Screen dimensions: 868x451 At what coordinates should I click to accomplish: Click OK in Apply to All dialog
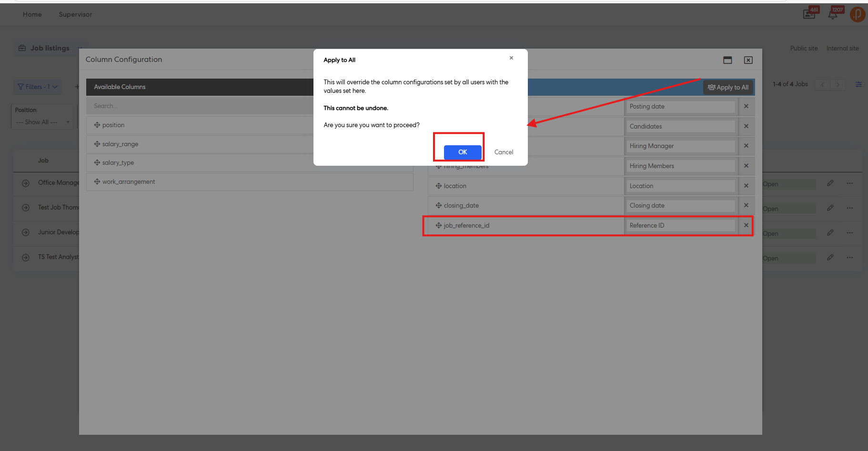(462, 152)
